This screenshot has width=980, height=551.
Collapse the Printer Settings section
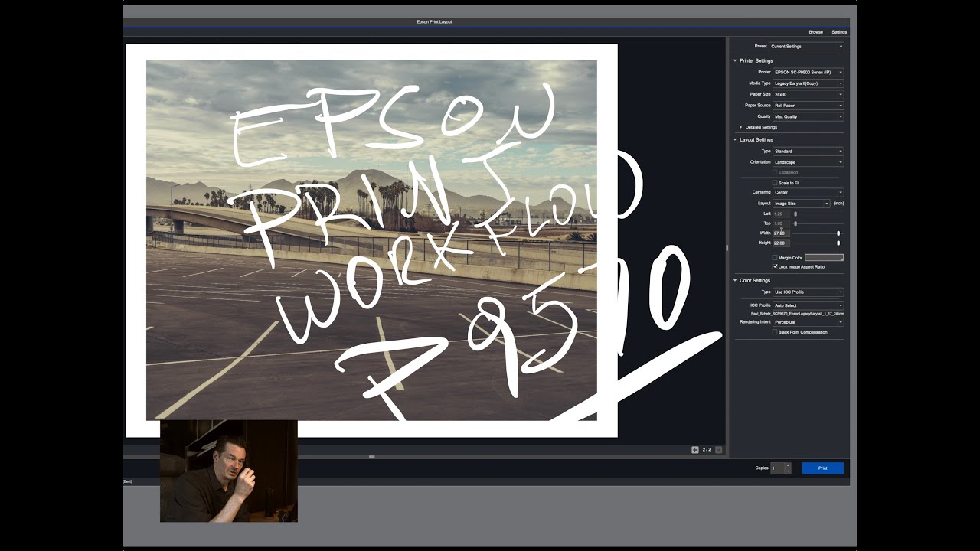(735, 60)
